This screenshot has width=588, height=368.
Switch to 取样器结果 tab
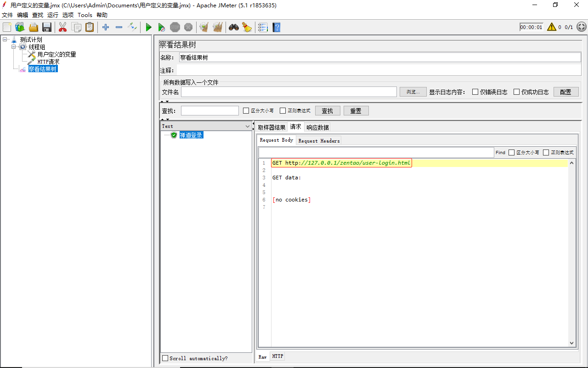click(271, 127)
